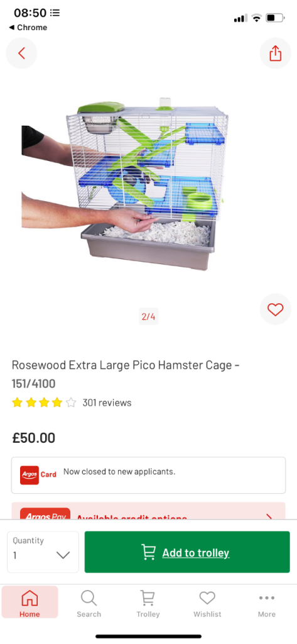Screen dimensions: 297x644
Task: Open the Quantity dropdown
Action: tap(43, 552)
